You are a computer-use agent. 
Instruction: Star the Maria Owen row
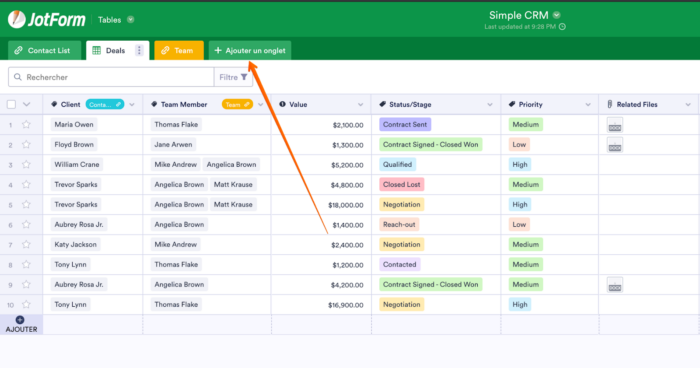[x=26, y=125]
